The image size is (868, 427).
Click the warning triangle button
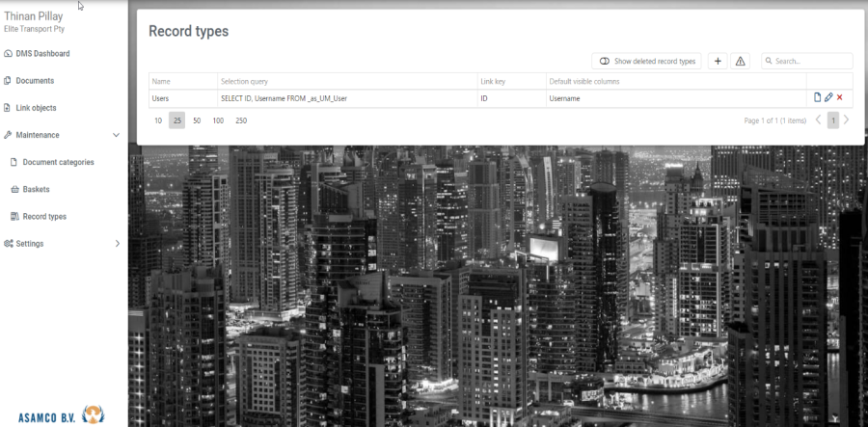740,61
